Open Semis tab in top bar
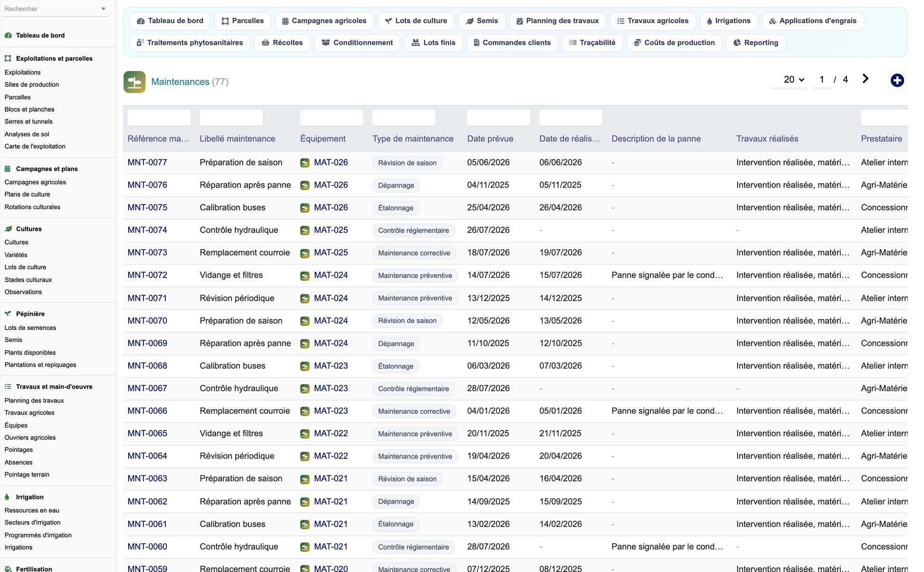This screenshot has width=924, height=572. pyautogui.click(x=482, y=21)
